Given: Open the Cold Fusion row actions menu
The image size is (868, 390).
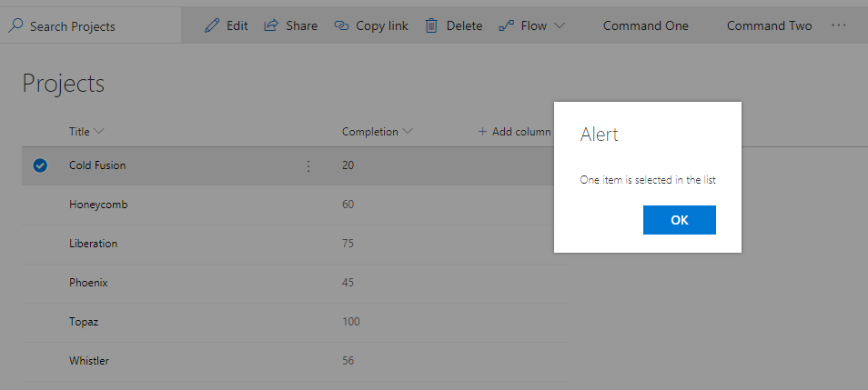Looking at the screenshot, I should click(x=308, y=166).
